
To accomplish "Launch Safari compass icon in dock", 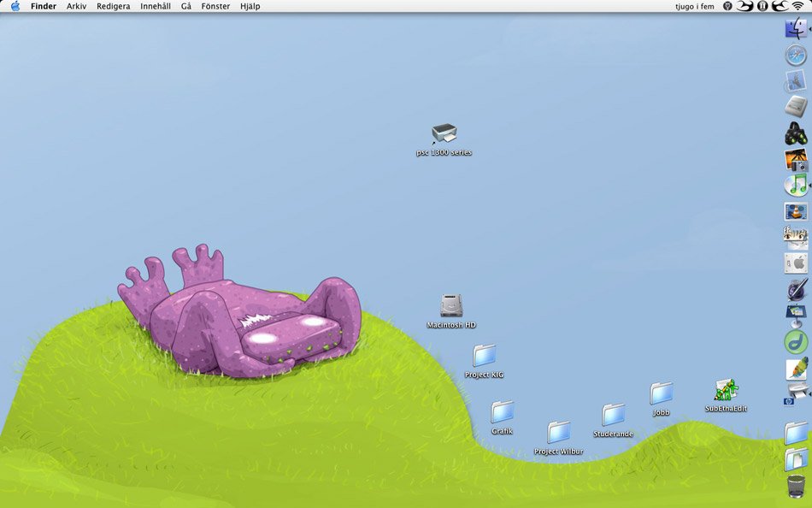I will click(x=796, y=55).
